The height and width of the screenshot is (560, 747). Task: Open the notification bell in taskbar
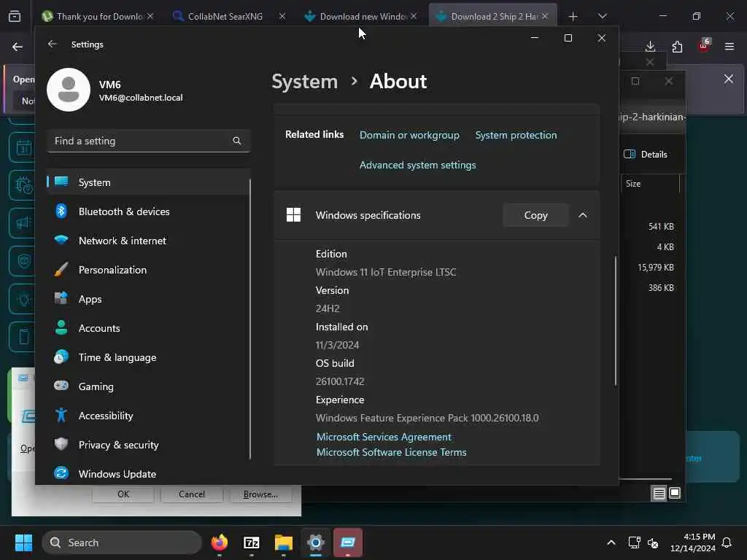727,542
